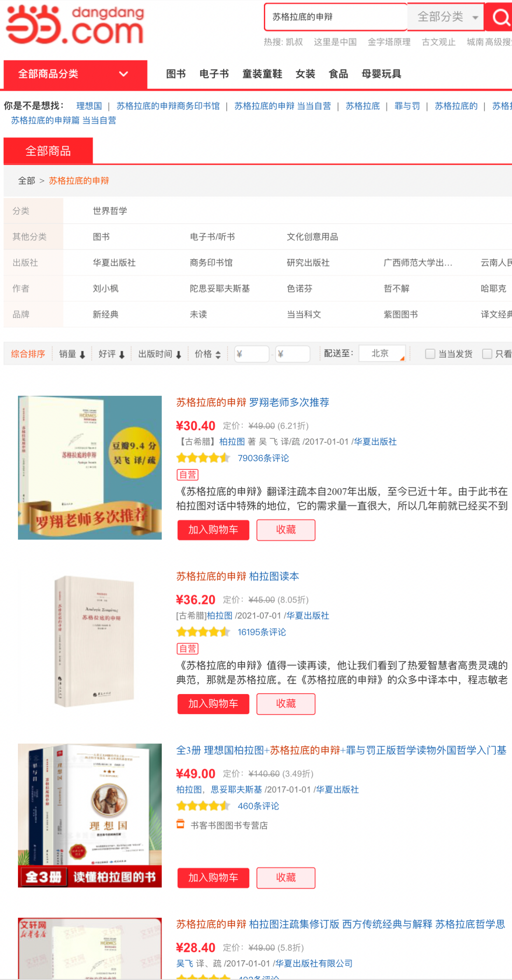Click 收藏 for the 柏拉图读本 book
The height and width of the screenshot is (980, 512).
286,704
